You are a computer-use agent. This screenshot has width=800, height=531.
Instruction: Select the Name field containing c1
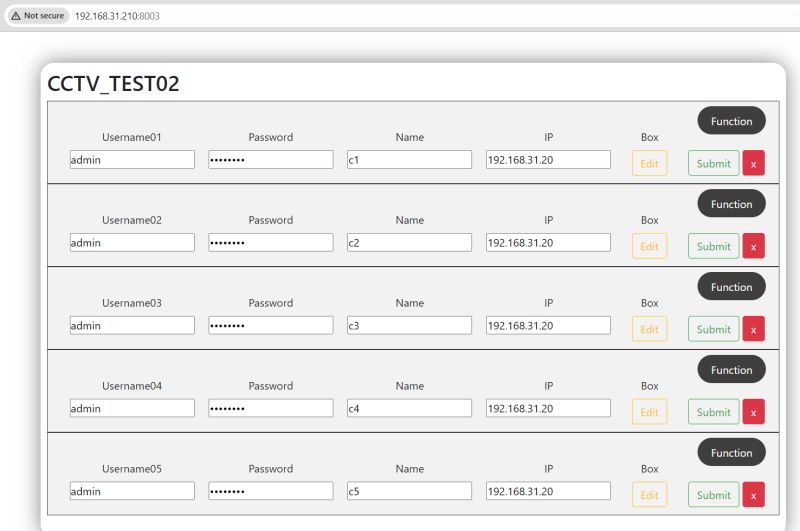410,159
